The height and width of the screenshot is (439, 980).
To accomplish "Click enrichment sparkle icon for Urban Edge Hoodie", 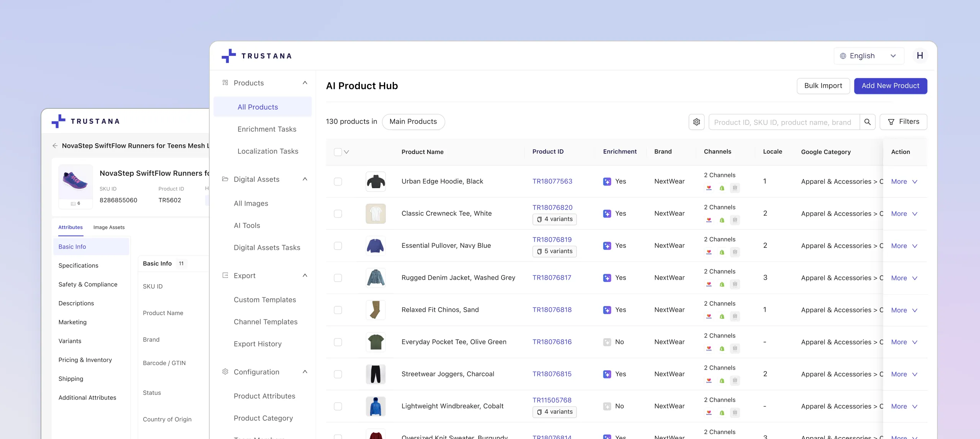I will click(607, 182).
